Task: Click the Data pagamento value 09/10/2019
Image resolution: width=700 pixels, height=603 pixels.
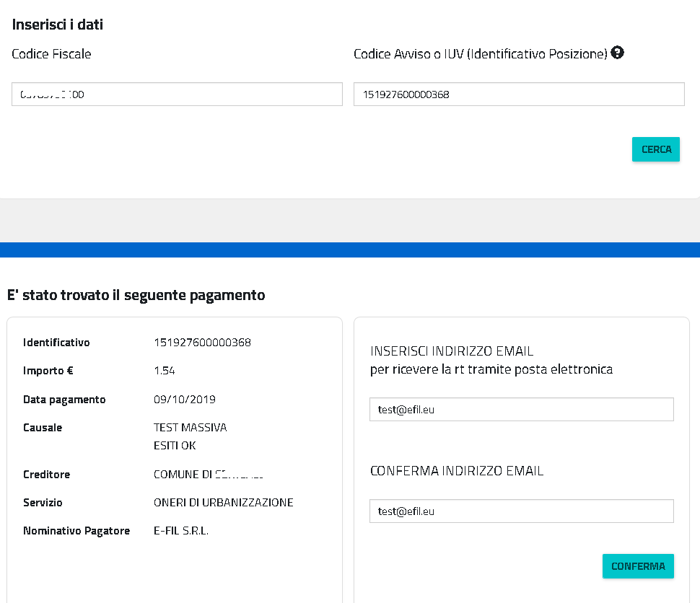Action: (185, 400)
